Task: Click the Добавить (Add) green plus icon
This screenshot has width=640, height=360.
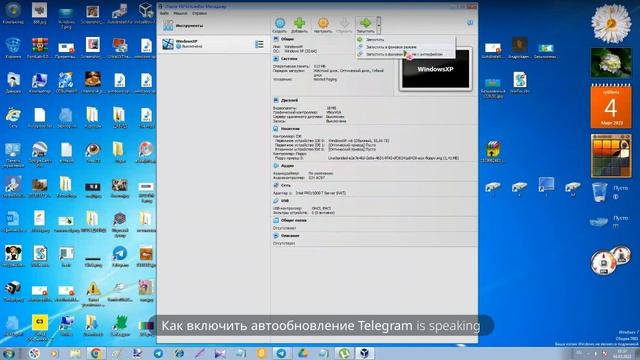Action: pos(300,24)
